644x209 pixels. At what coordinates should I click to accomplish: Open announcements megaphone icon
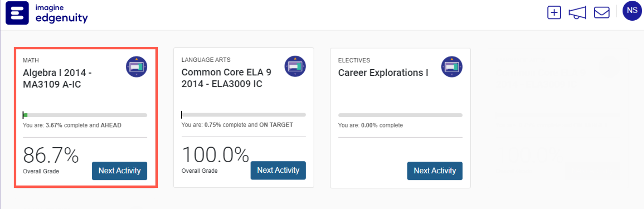coord(577,13)
